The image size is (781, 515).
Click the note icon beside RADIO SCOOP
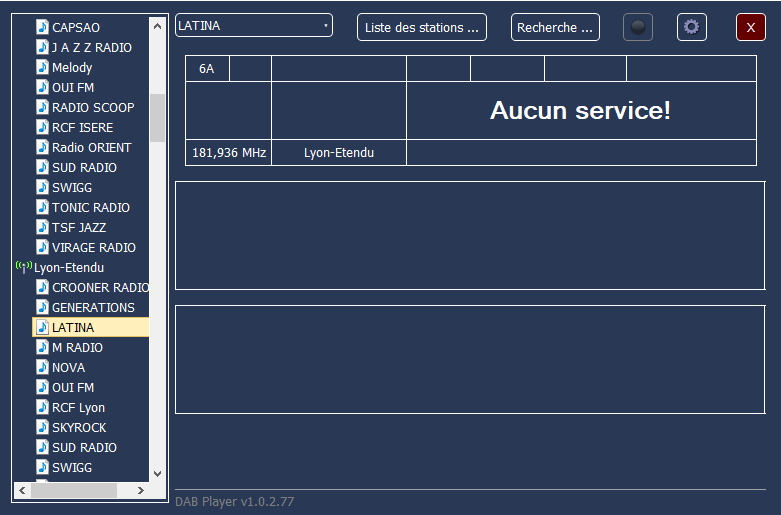[42, 107]
